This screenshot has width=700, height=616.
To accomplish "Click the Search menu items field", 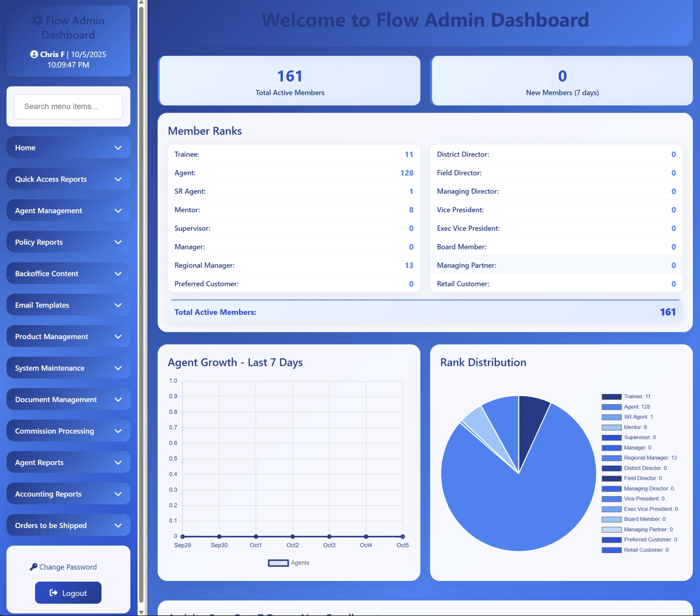I will (x=68, y=106).
